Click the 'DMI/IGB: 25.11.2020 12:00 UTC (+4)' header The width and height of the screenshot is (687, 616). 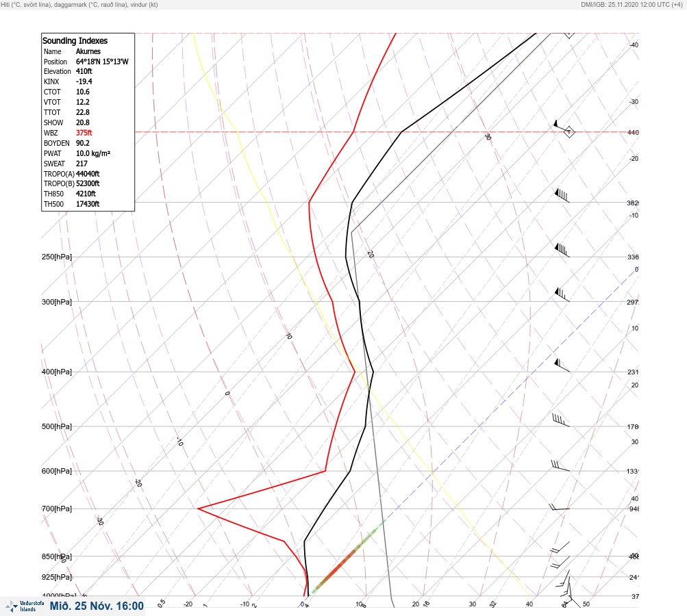tap(632, 4)
